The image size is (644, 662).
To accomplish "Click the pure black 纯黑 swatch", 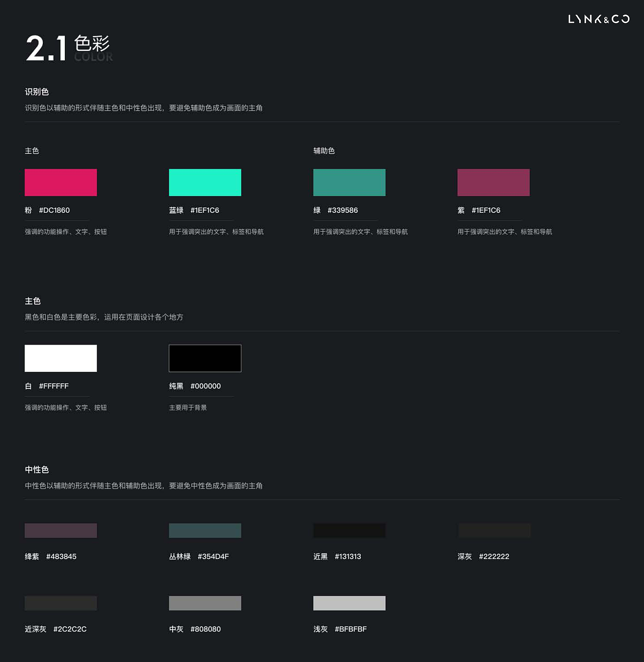I will [205, 358].
